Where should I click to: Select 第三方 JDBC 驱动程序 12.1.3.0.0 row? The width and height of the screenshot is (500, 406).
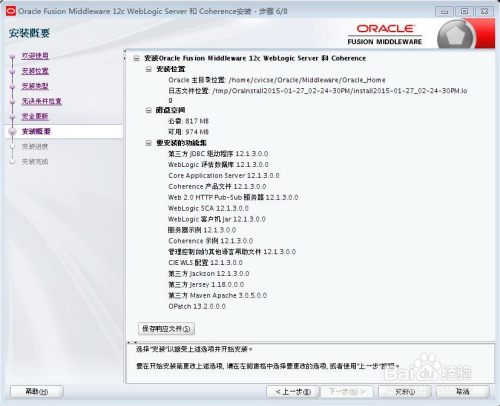(218, 154)
